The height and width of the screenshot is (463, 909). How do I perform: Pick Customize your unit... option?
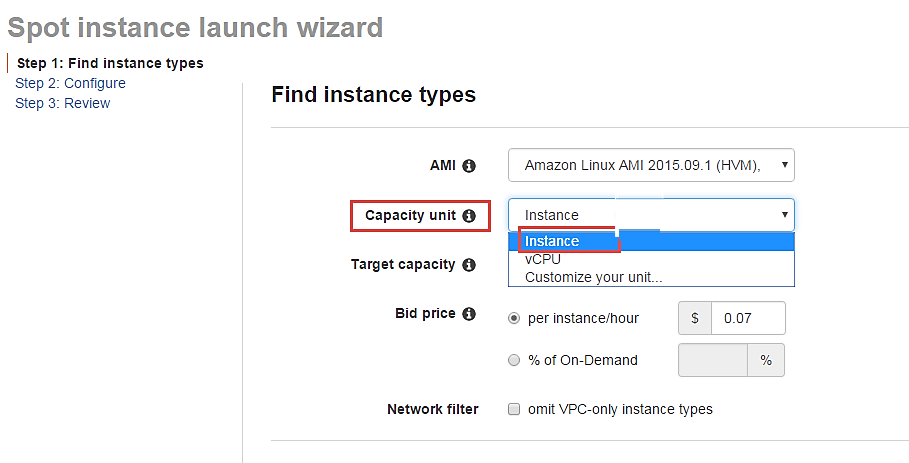(593, 277)
